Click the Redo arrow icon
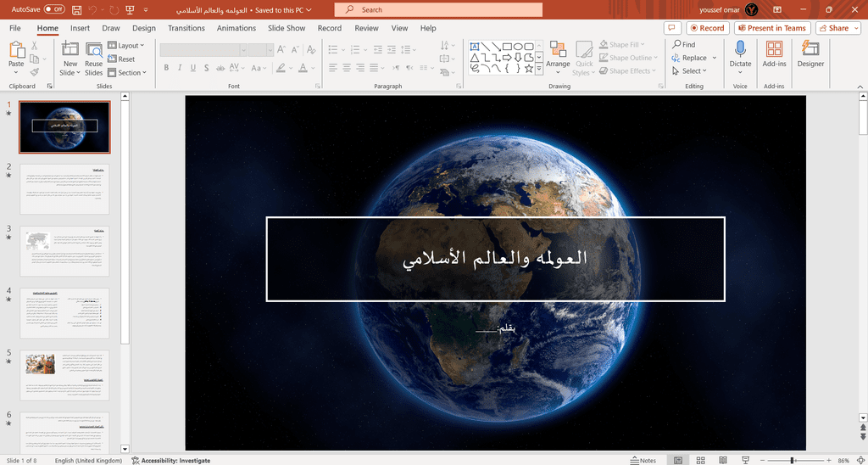This screenshot has width=868, height=465. [114, 10]
